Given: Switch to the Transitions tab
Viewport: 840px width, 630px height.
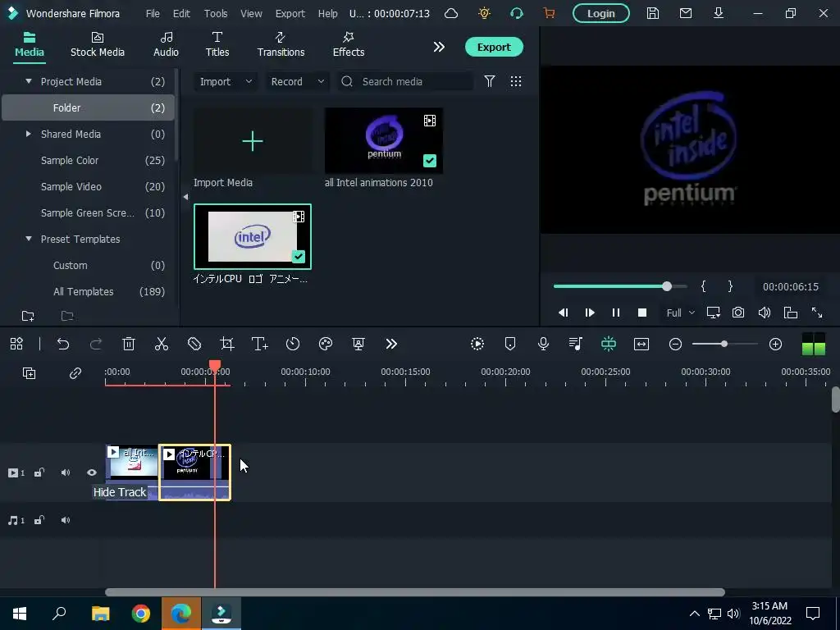Looking at the screenshot, I should (x=281, y=44).
